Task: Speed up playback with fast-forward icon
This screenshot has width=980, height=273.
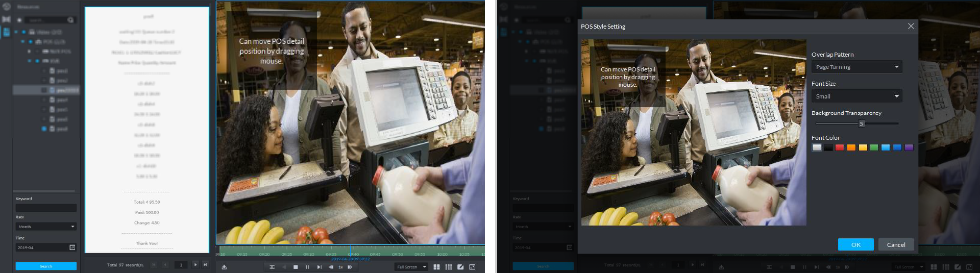Action: (350, 267)
